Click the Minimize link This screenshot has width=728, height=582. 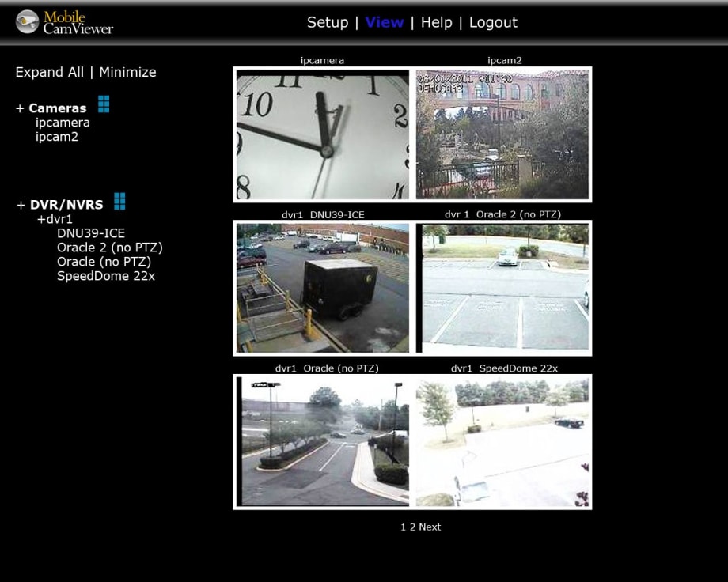[x=127, y=71]
